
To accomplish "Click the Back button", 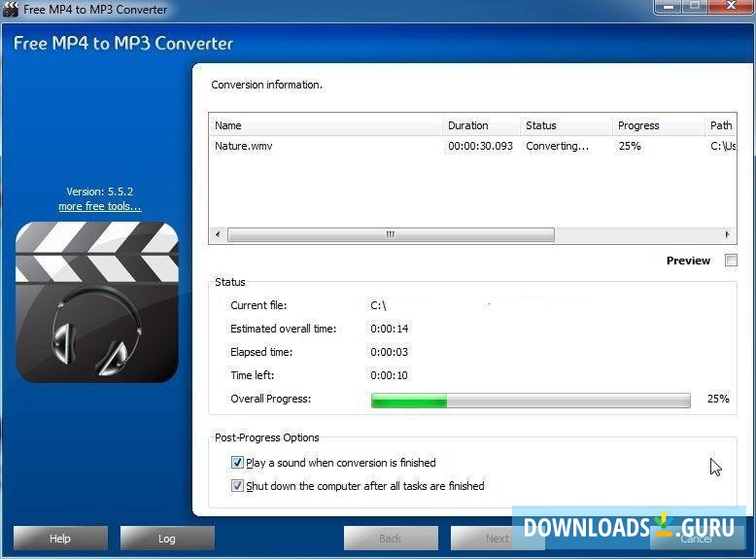I will tap(391, 539).
